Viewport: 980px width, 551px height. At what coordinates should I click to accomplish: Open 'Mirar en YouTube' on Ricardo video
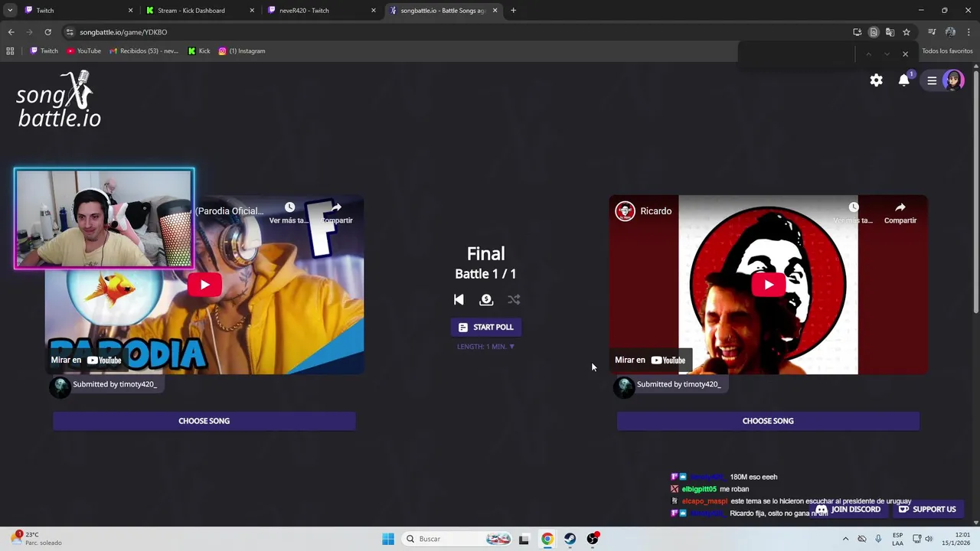coord(650,360)
